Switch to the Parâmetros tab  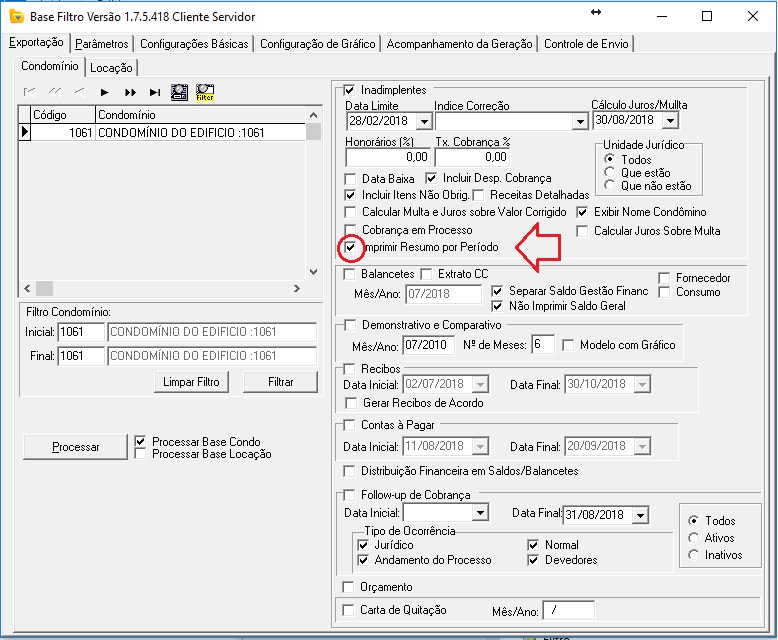(x=102, y=44)
